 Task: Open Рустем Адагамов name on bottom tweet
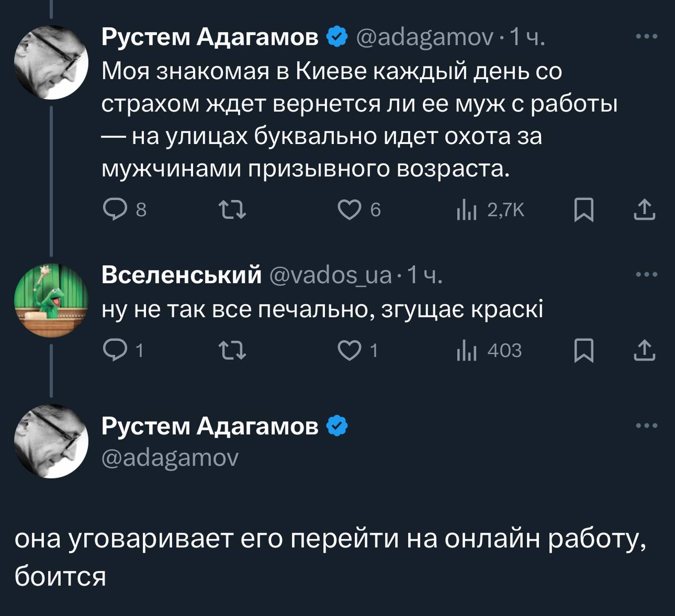(x=210, y=426)
